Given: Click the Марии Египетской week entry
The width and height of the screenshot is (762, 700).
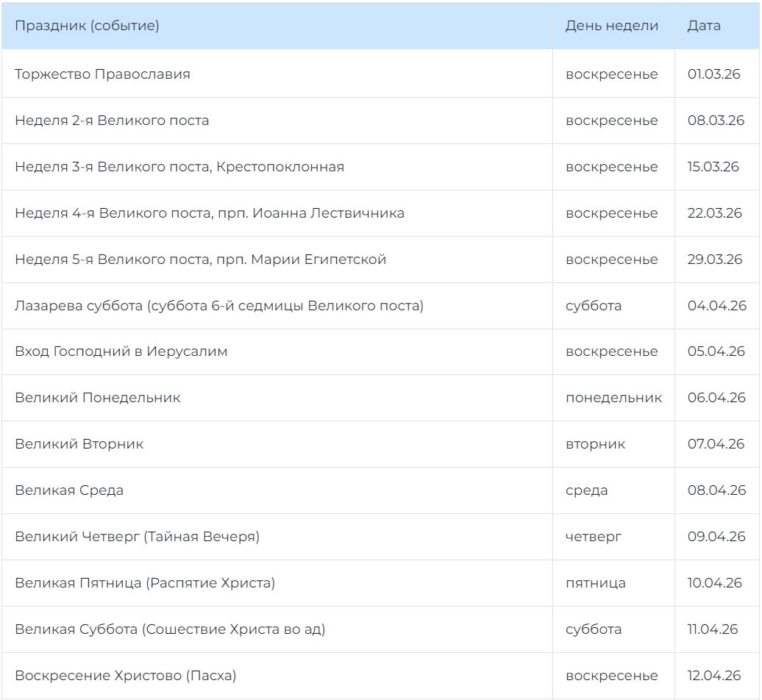Looking at the screenshot, I should [x=200, y=260].
